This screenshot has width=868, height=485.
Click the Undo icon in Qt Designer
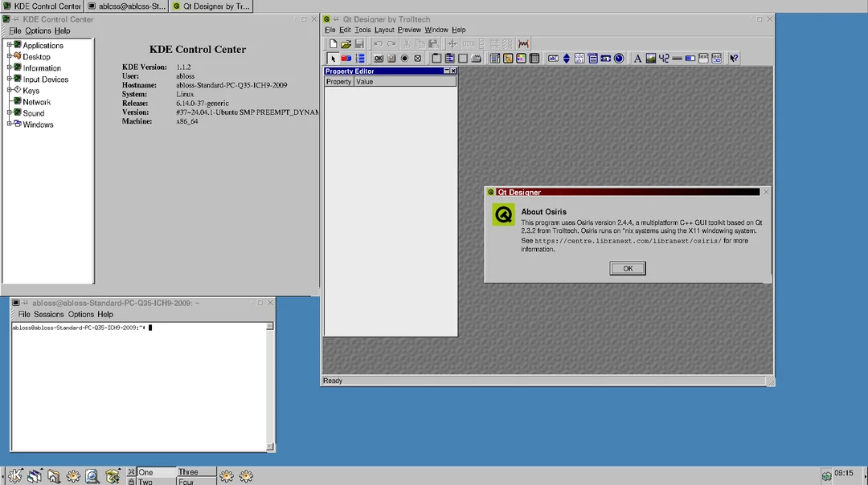(378, 43)
